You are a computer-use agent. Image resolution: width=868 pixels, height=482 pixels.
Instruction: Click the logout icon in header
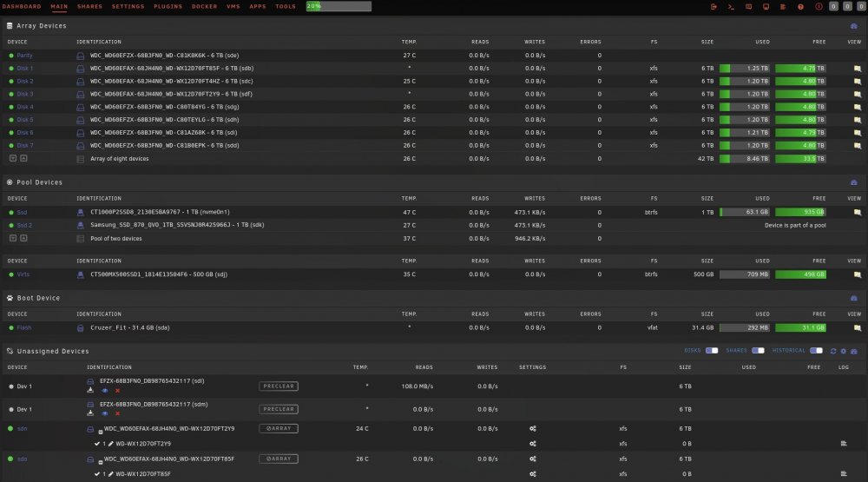(713, 7)
